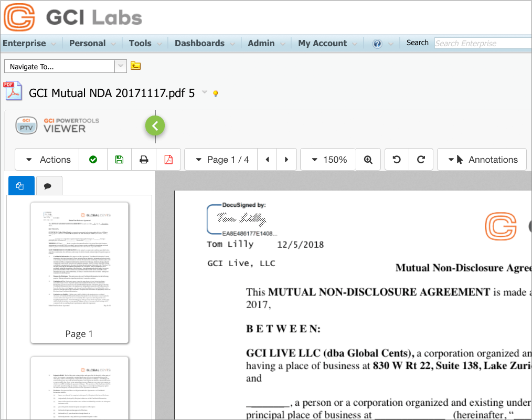Go to the next page arrow
Screen dimensions: 532x420
pyautogui.click(x=286, y=160)
